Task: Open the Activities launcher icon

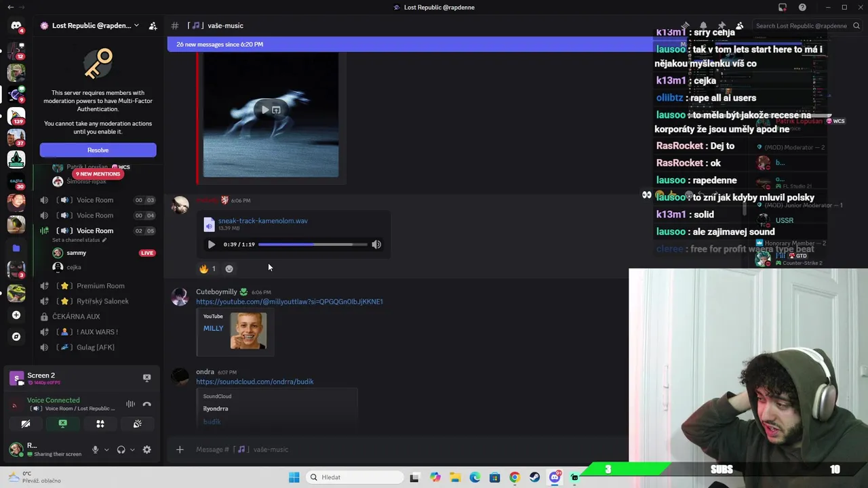Action: point(100,424)
